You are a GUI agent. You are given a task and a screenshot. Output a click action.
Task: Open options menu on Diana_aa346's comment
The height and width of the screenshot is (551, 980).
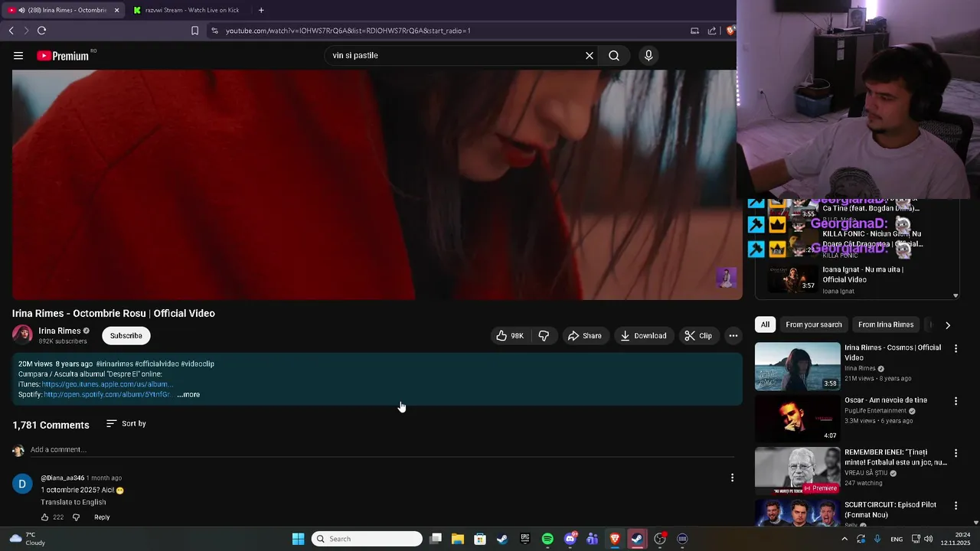click(x=732, y=478)
